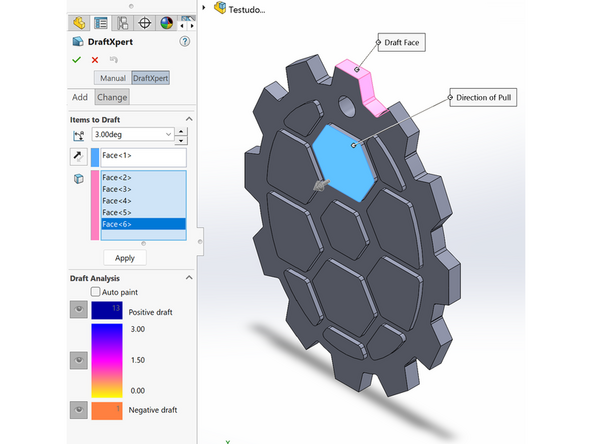
Task: Increase draft angle with up spinner
Action: (181, 131)
